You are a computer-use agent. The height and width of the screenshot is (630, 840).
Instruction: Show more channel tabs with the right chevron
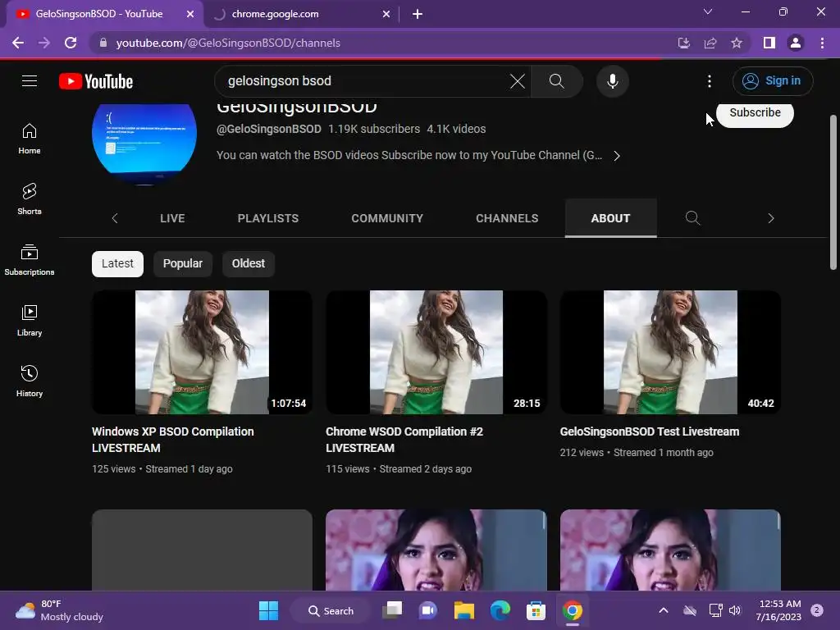[771, 218]
